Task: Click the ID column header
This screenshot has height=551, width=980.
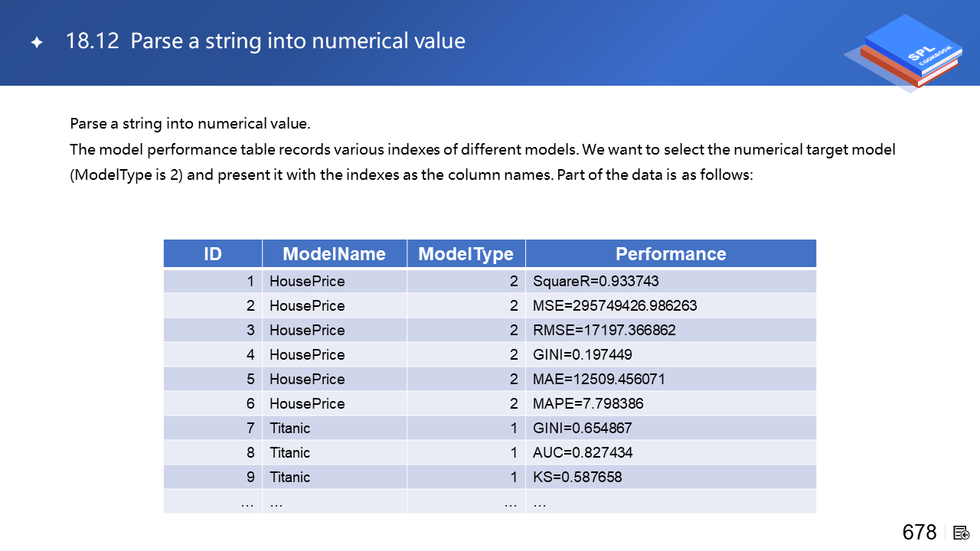Action: click(213, 254)
